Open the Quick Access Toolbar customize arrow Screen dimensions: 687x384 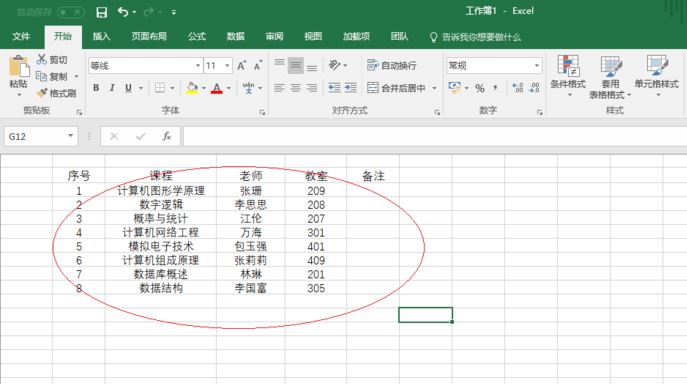(174, 13)
